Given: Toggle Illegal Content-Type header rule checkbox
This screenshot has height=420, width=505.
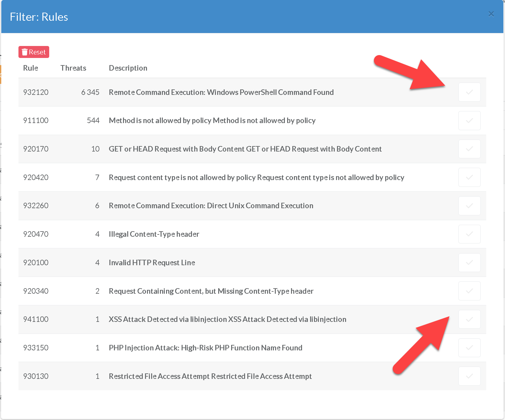Looking at the screenshot, I should pyautogui.click(x=469, y=234).
